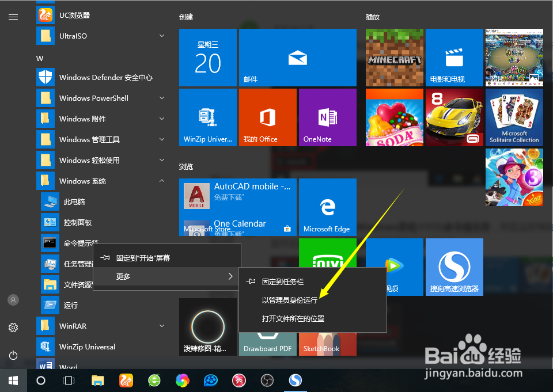Choose 固定到任务栏 in submenu
This screenshot has height=392, width=553.
(312, 281)
